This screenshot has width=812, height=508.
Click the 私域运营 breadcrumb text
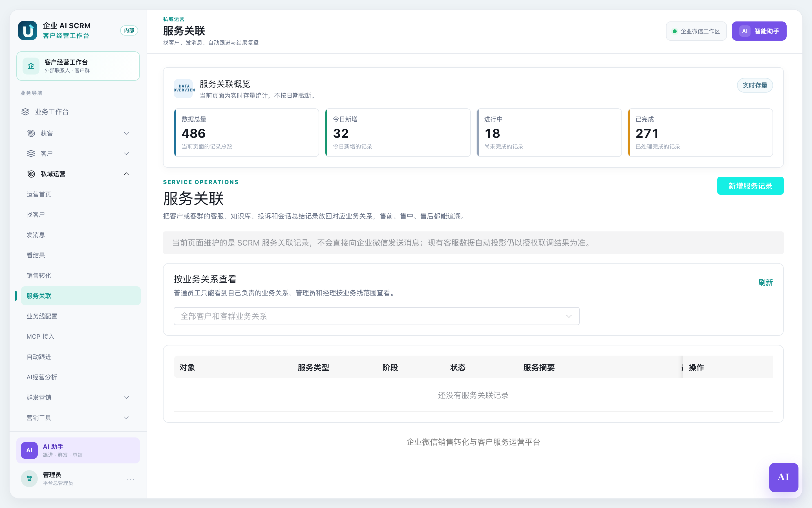coord(173,19)
